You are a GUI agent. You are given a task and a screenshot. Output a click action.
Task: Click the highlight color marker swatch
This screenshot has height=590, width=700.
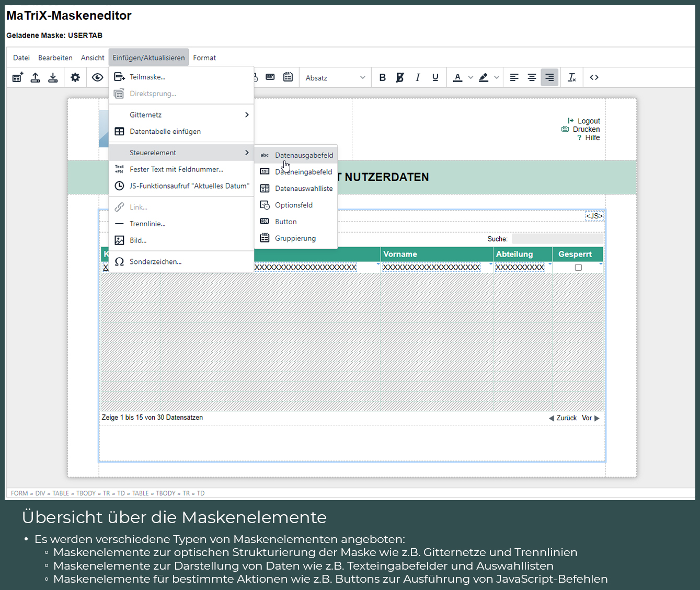click(x=484, y=77)
